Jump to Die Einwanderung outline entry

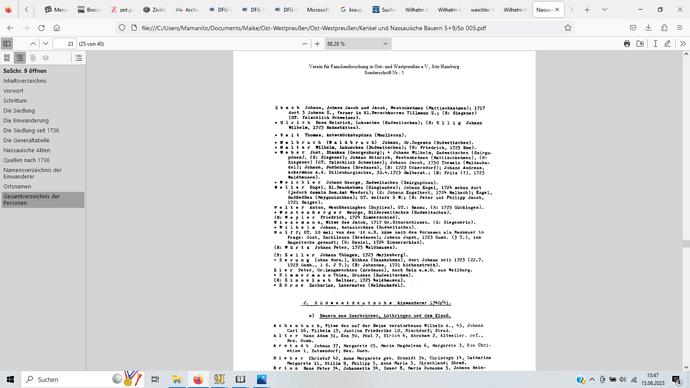(26, 121)
